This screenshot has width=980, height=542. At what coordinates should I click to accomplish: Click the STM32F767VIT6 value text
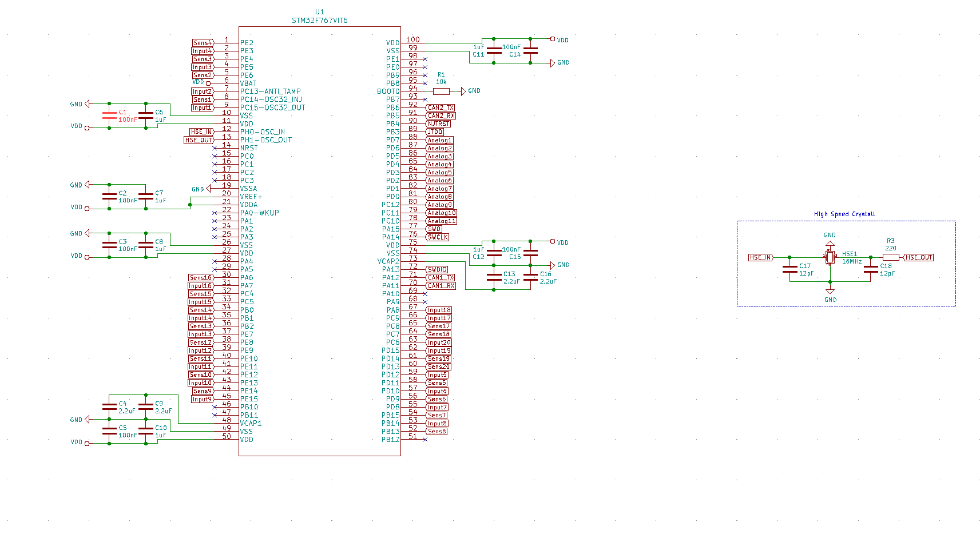(319, 21)
